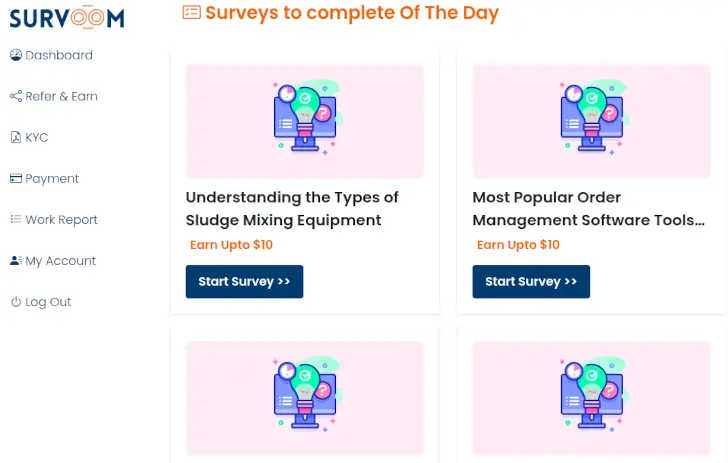This screenshot has height=463, width=728.
Task: Select My Account in sidebar
Action: (x=60, y=260)
